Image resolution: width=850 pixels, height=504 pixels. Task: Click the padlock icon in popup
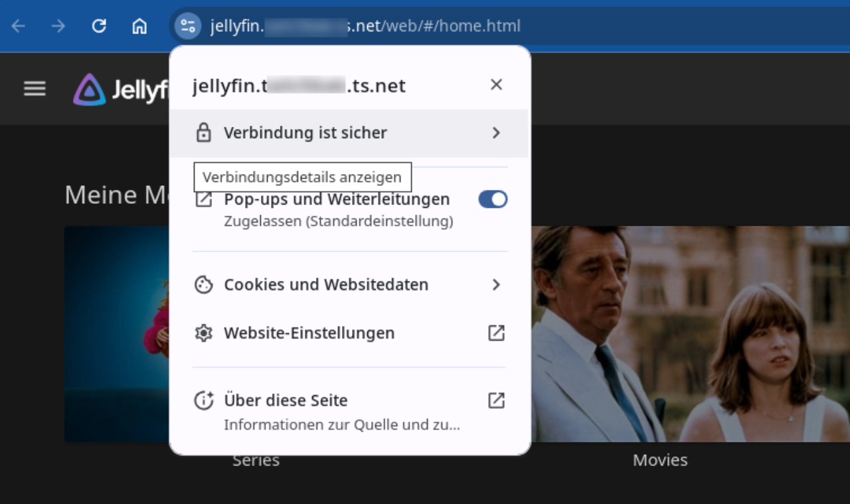pyautogui.click(x=203, y=133)
